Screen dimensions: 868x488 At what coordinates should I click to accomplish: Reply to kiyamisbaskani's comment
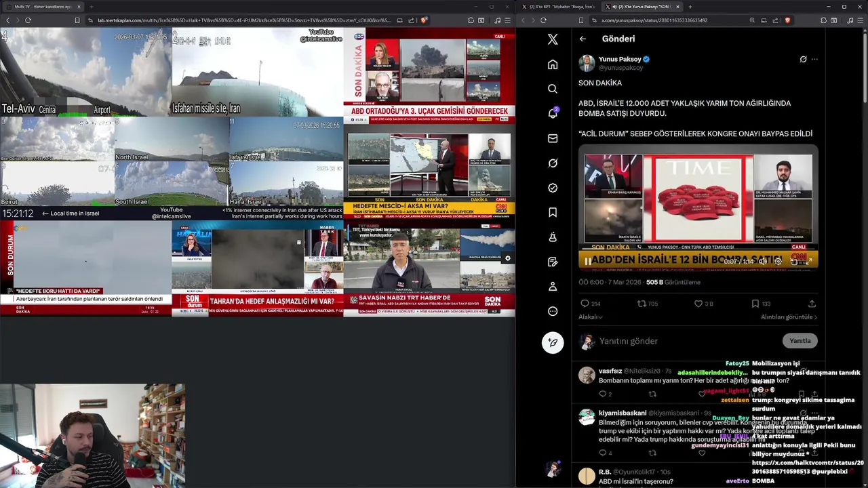click(x=604, y=453)
